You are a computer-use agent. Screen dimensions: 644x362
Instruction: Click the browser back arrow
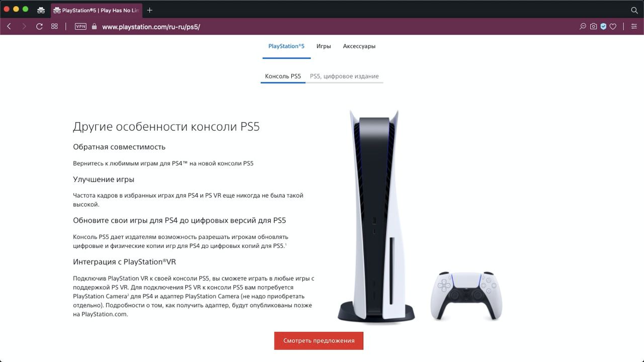[x=9, y=26]
